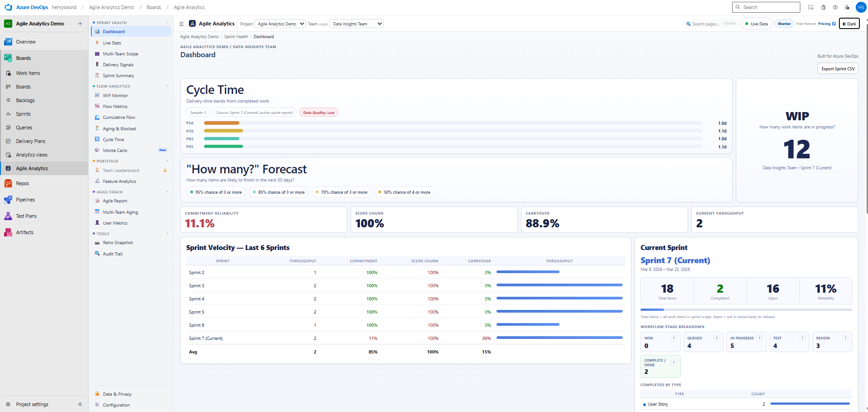Open Test Plans from the left navigation
This screenshot has width=868, height=412.
click(x=26, y=216)
